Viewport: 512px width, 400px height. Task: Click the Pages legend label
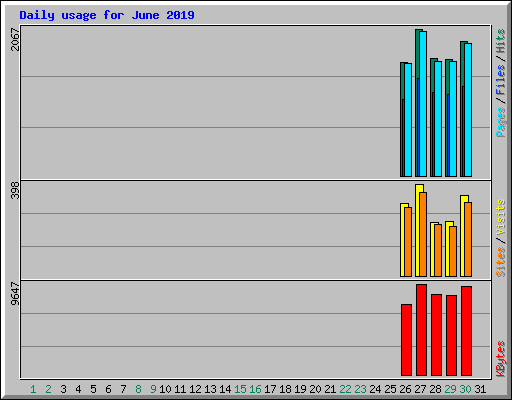(x=500, y=122)
